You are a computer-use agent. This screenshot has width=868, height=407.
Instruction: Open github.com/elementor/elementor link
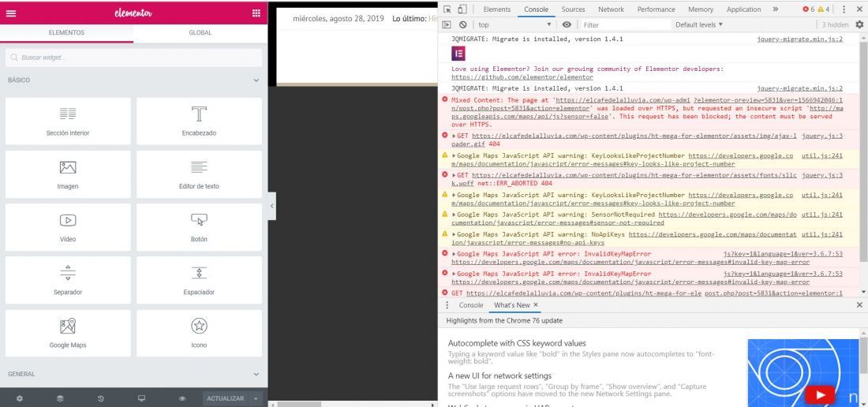click(522, 77)
